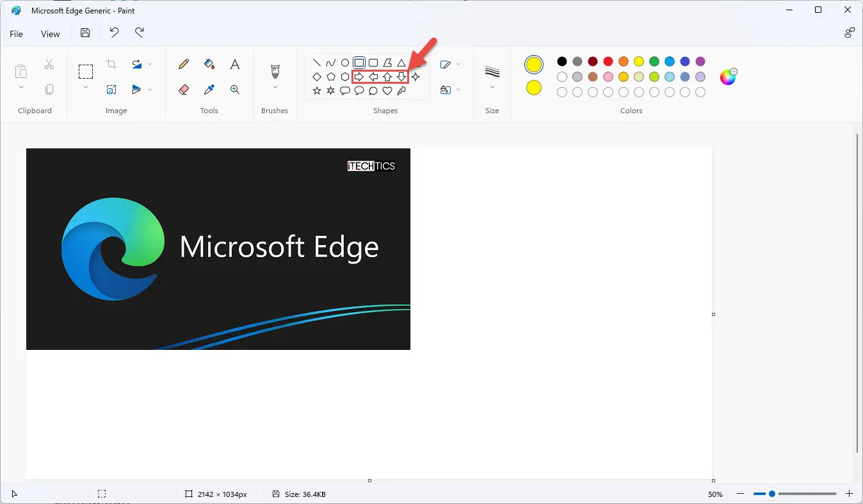The image size is (863, 504).
Task: Select the Color picker eyedropper tool
Action: (209, 90)
